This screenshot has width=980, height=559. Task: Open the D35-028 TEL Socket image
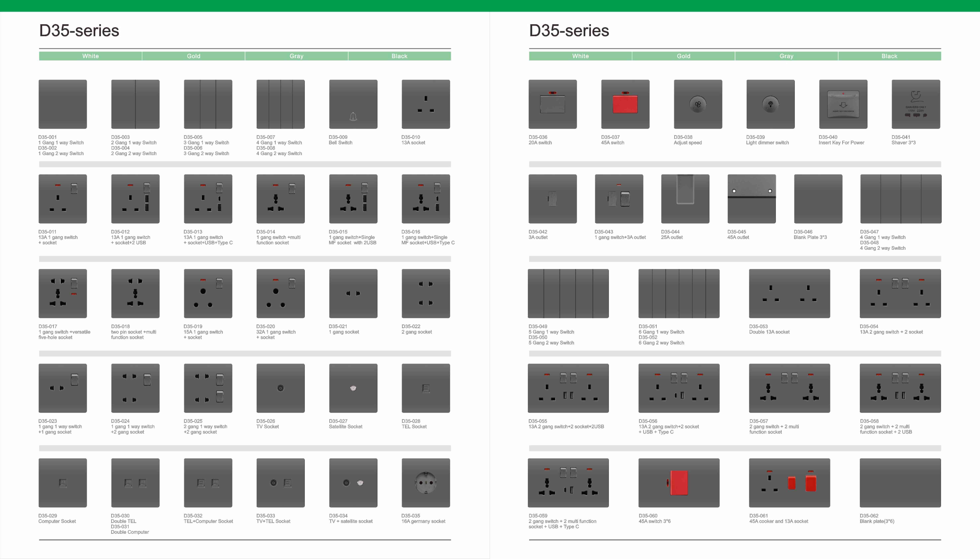(426, 388)
